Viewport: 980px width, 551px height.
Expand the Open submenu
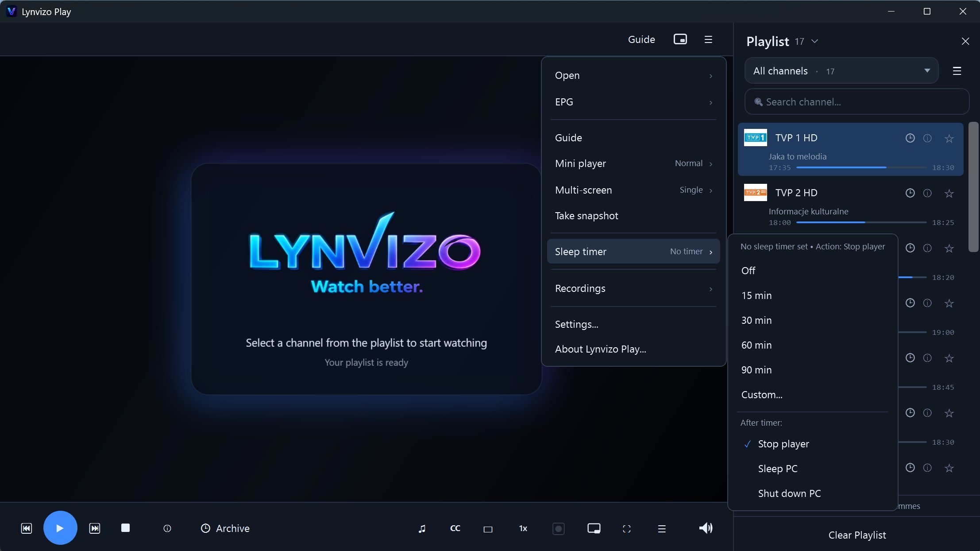coord(633,75)
